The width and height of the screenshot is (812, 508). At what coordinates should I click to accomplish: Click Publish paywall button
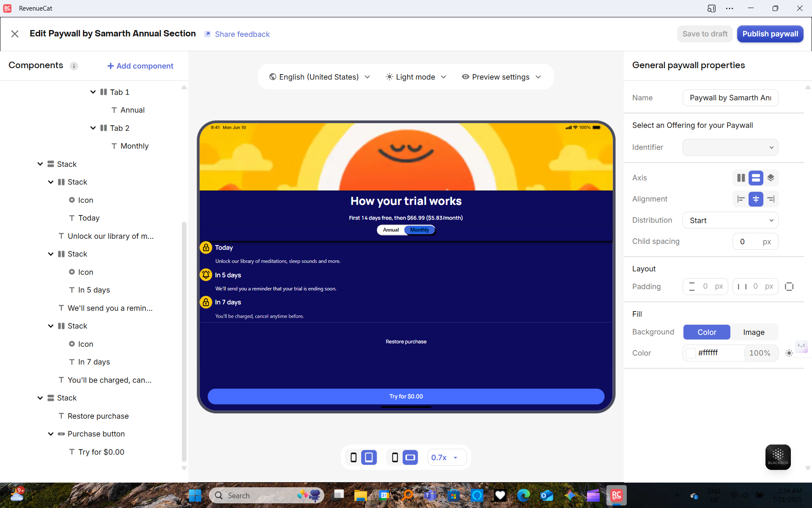coord(770,34)
